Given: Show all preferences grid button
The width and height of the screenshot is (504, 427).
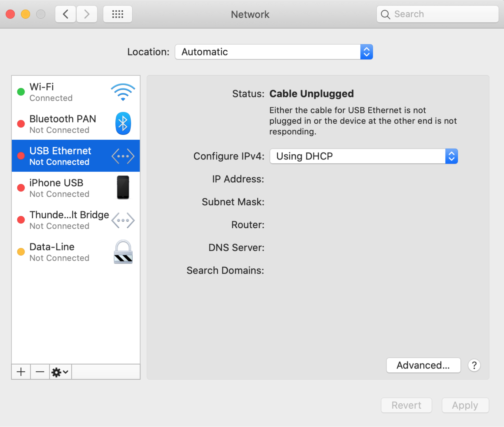Looking at the screenshot, I should pyautogui.click(x=117, y=14).
